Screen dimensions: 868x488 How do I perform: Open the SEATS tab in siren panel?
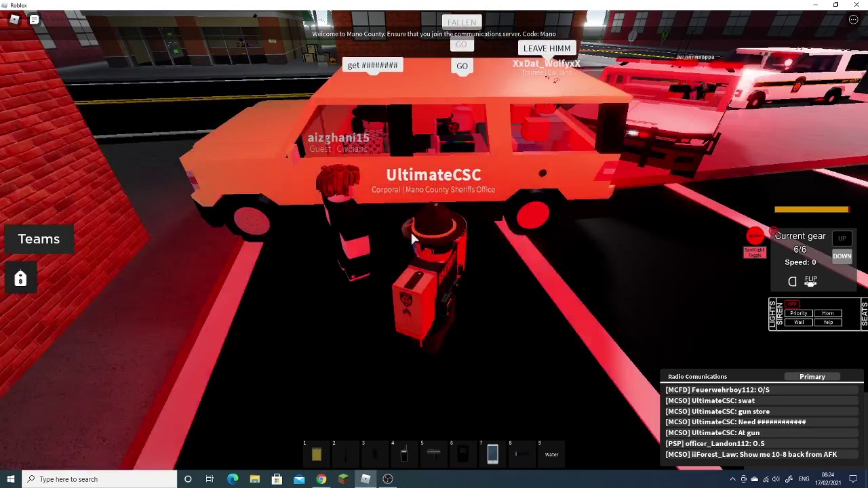click(864, 314)
